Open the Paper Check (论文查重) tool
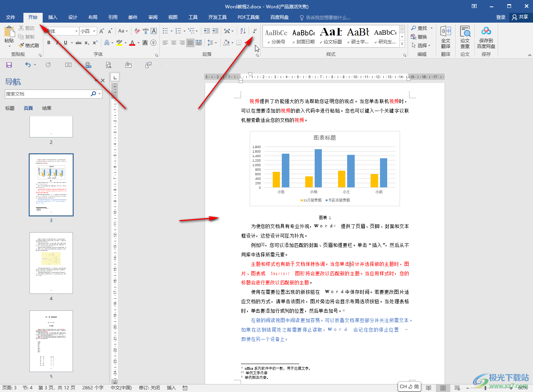The width and height of the screenshot is (533, 392). tap(465, 37)
